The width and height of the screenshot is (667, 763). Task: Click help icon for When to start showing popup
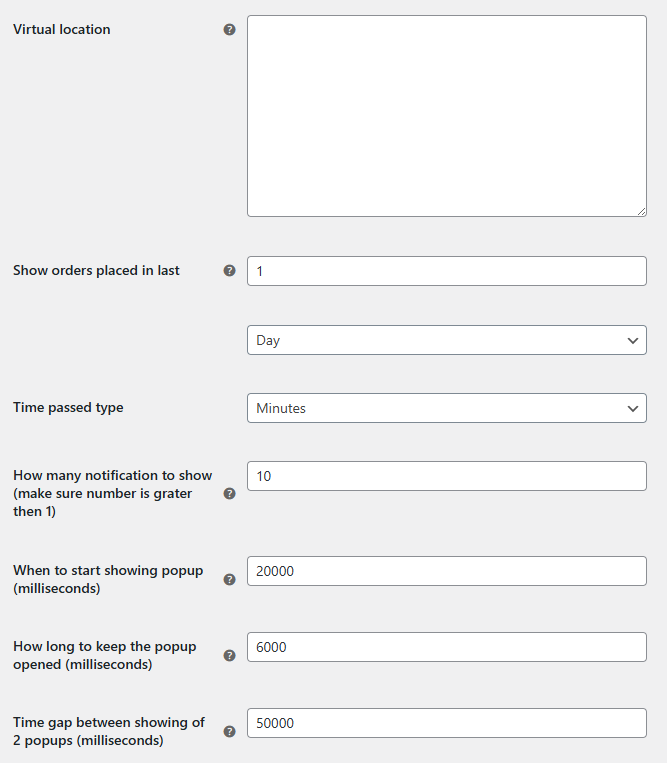pyautogui.click(x=229, y=580)
